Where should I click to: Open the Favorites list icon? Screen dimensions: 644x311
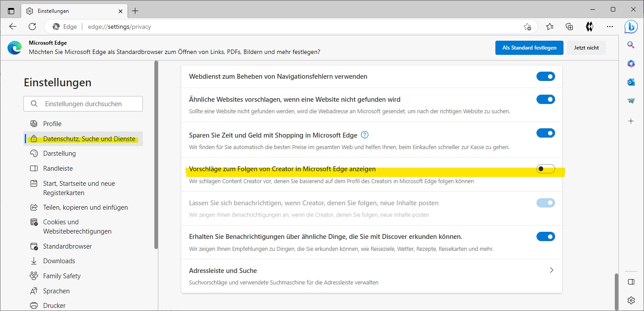coord(550,27)
